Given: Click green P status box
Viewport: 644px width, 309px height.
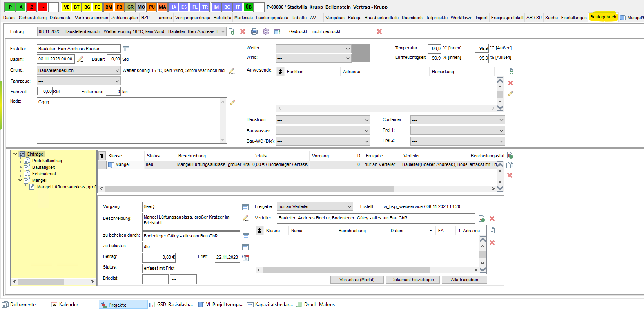Looking at the screenshot, I should tap(11, 7).
